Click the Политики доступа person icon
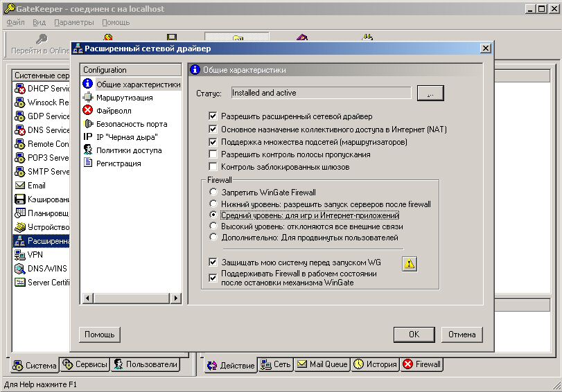Image resolution: width=562 pixels, height=392 pixels. [x=88, y=150]
